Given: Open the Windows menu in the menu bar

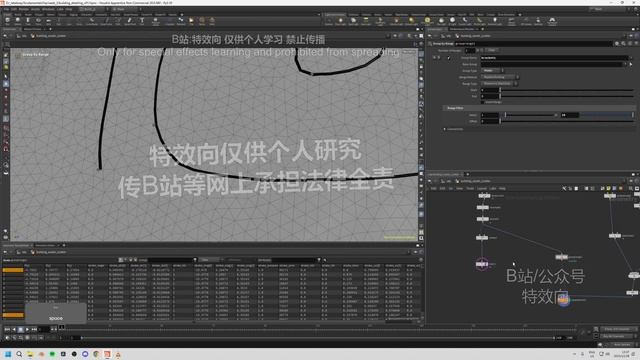Looking at the screenshot, I should (48, 9).
